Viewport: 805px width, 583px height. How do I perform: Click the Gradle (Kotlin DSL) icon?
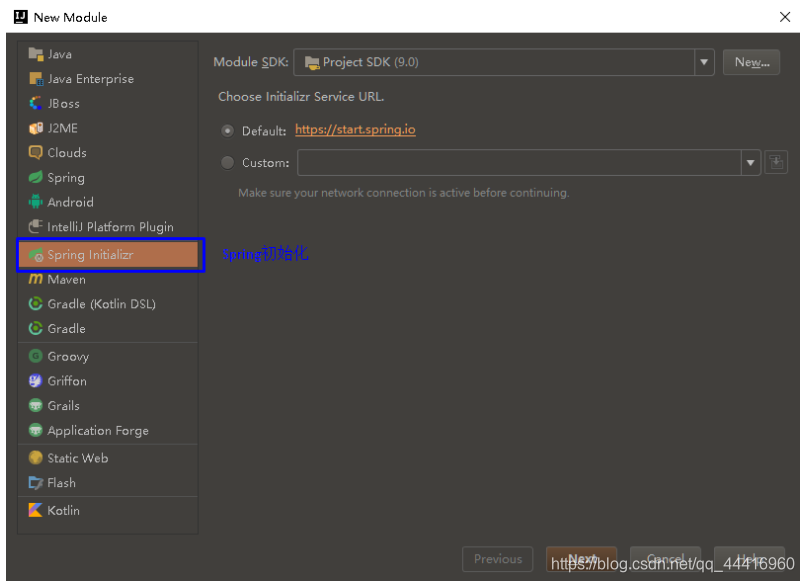[x=35, y=304]
